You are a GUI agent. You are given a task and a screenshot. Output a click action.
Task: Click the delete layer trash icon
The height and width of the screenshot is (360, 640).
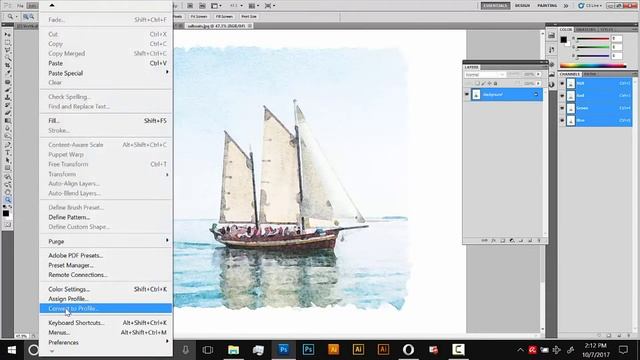539,241
